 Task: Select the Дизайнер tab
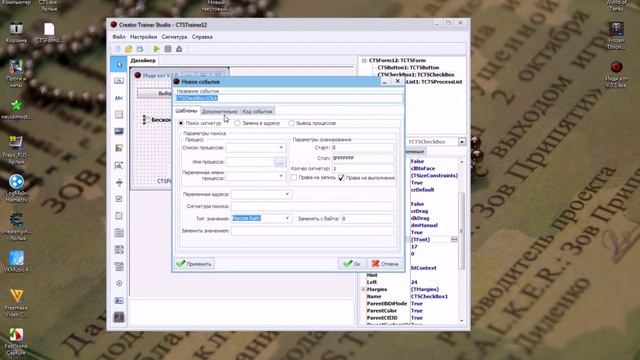click(143, 60)
